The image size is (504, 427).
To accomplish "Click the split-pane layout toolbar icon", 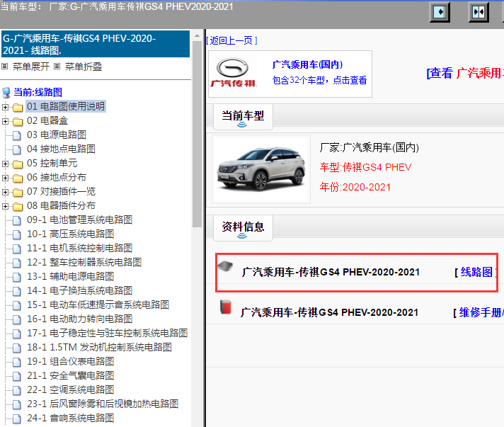I will (479, 13).
